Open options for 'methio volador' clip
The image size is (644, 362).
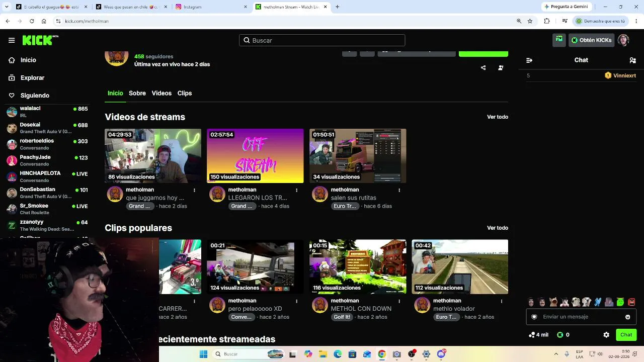(502, 301)
